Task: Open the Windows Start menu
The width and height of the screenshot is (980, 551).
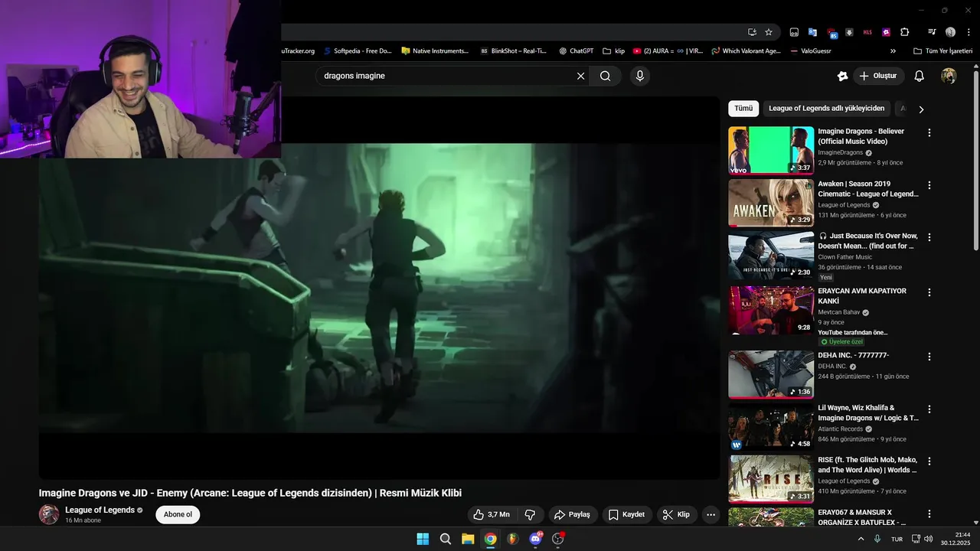Action: [x=423, y=539]
